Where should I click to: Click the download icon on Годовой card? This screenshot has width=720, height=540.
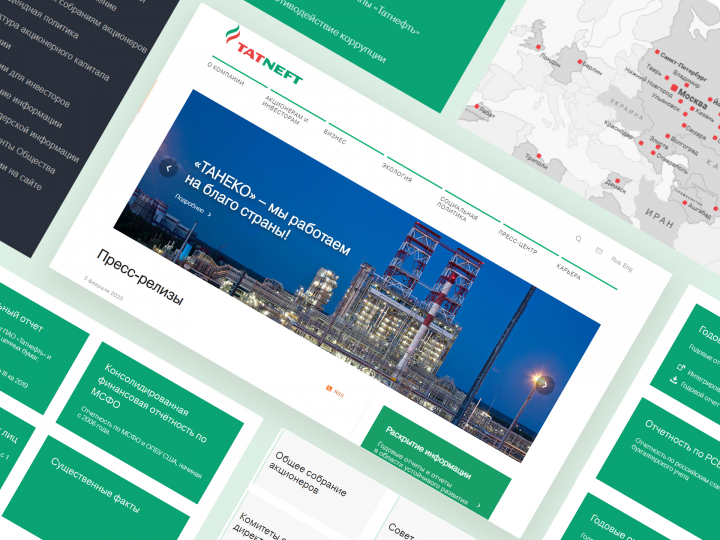click(x=674, y=379)
